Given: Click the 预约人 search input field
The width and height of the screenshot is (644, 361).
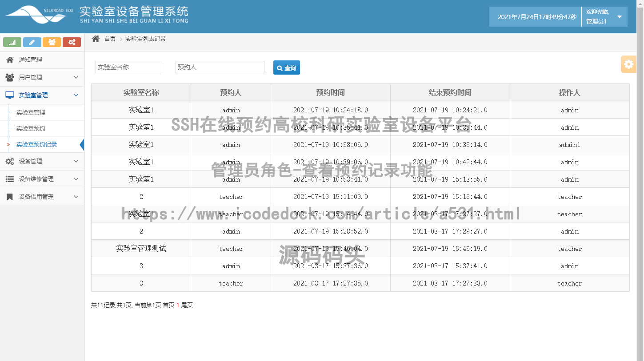Looking at the screenshot, I should tap(220, 67).
